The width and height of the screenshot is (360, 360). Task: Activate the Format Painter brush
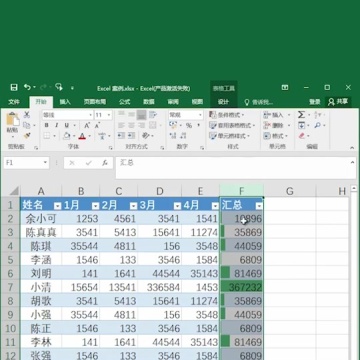click(x=27, y=136)
